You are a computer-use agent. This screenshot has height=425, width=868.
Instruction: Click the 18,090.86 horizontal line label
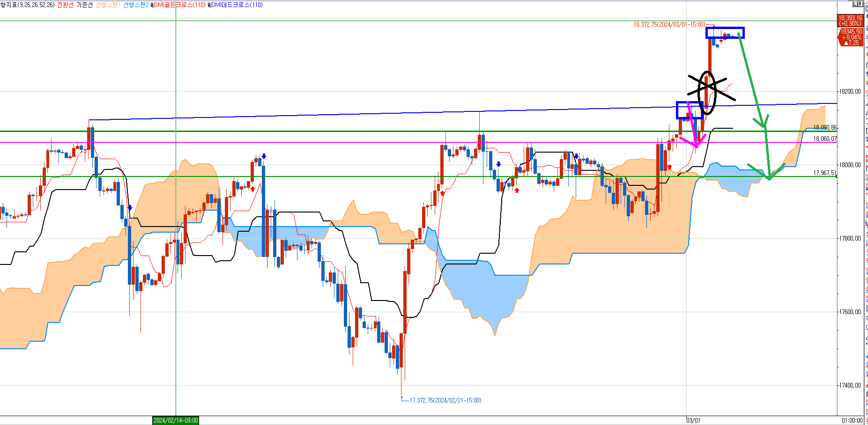point(825,127)
